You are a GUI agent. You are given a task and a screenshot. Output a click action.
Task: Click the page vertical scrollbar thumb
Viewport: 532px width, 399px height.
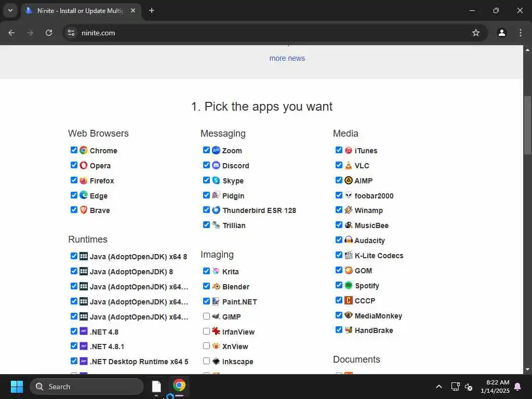(x=528, y=125)
